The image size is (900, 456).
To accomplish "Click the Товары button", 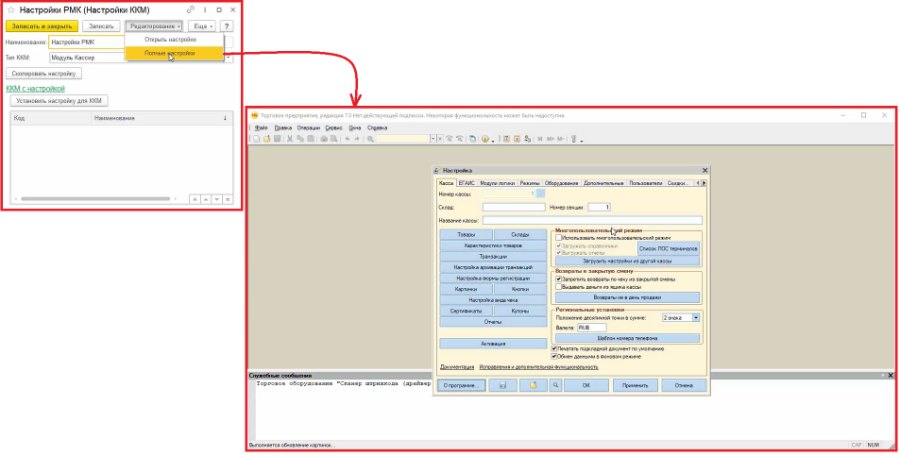I will pyautogui.click(x=466, y=235).
